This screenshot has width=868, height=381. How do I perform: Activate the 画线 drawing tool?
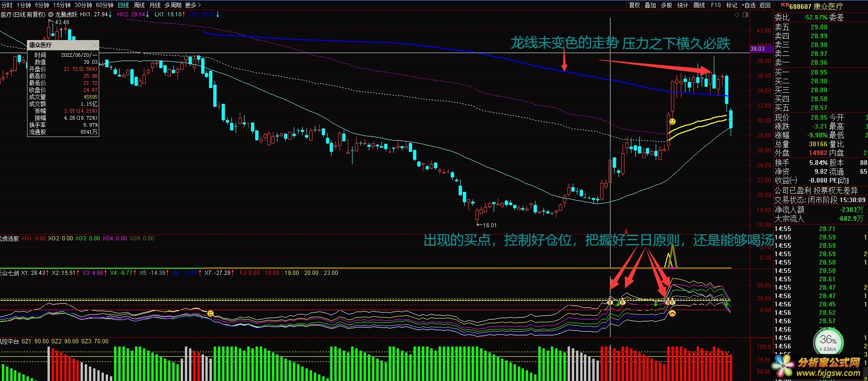point(699,5)
